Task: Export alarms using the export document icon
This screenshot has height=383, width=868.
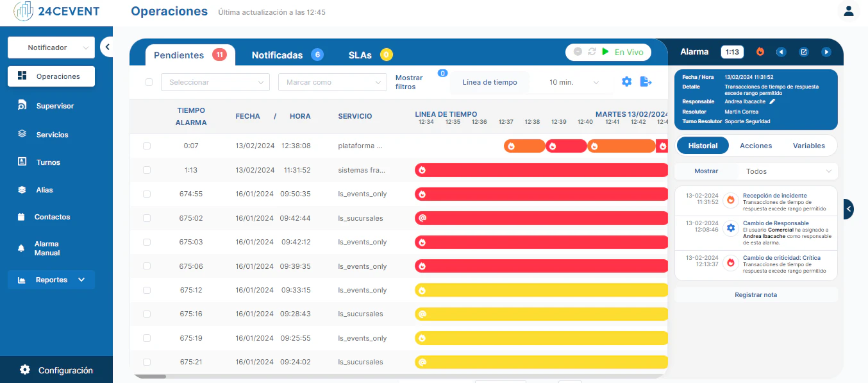Action: [646, 81]
